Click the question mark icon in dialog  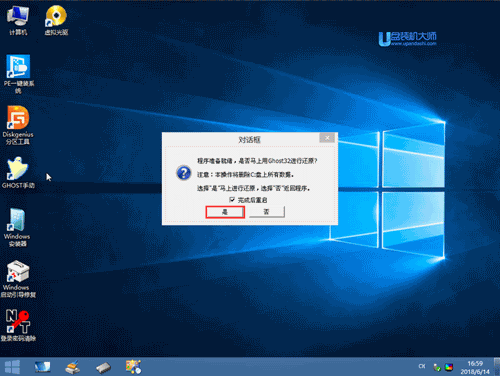184,173
